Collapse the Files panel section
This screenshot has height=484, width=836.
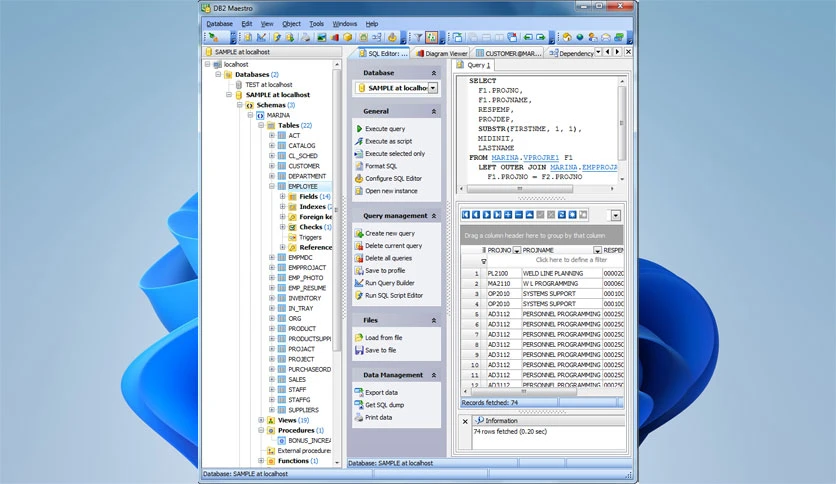click(x=433, y=320)
